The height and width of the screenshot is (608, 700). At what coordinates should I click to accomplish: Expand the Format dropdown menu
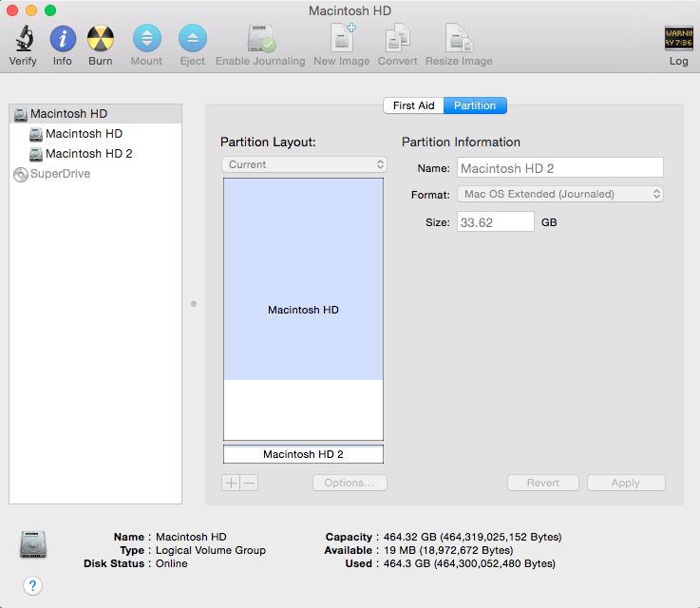click(x=560, y=194)
